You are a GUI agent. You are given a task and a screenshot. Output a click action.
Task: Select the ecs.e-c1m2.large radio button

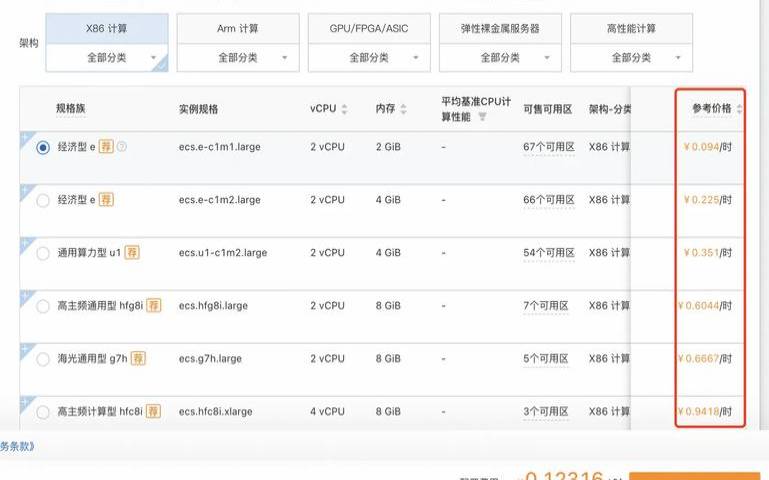(x=43, y=200)
